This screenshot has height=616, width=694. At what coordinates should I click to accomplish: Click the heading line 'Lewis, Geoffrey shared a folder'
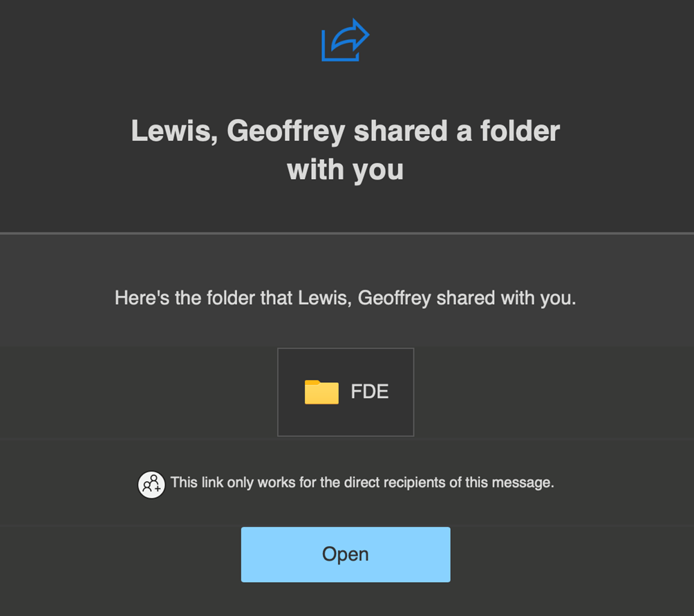pyautogui.click(x=346, y=131)
